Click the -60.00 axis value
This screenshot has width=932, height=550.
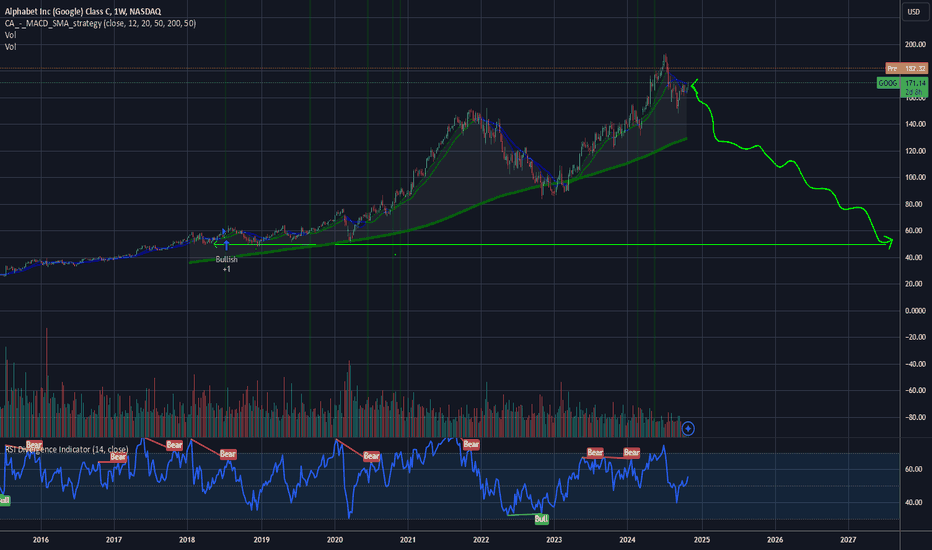click(915, 391)
